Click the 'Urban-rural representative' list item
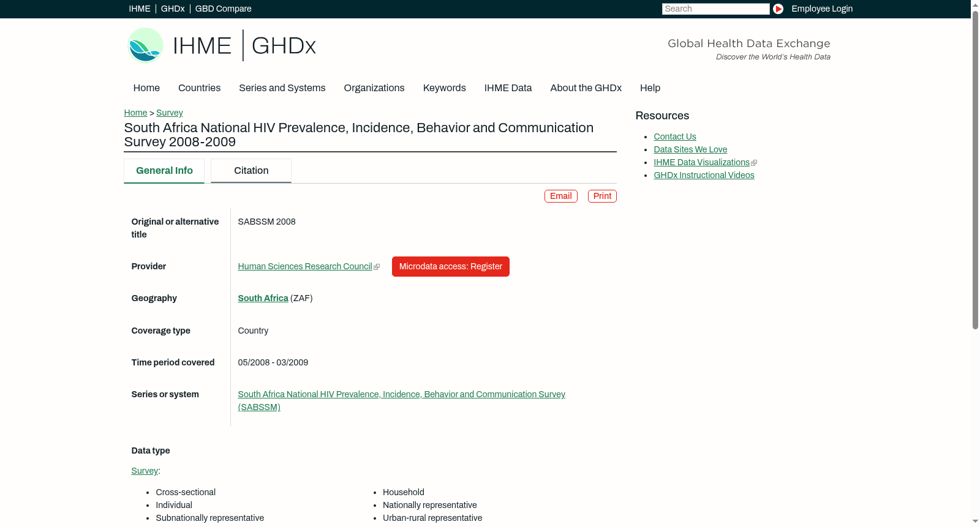Image resolution: width=980 pixels, height=527 pixels. coord(432,518)
